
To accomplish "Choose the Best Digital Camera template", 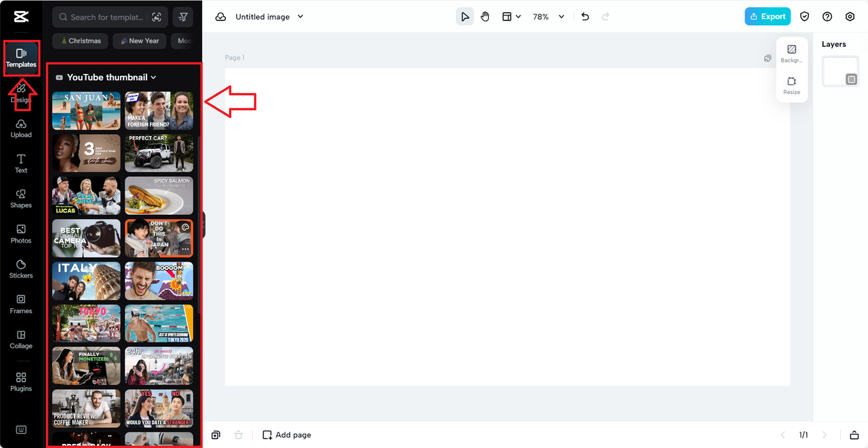I will coord(86,238).
